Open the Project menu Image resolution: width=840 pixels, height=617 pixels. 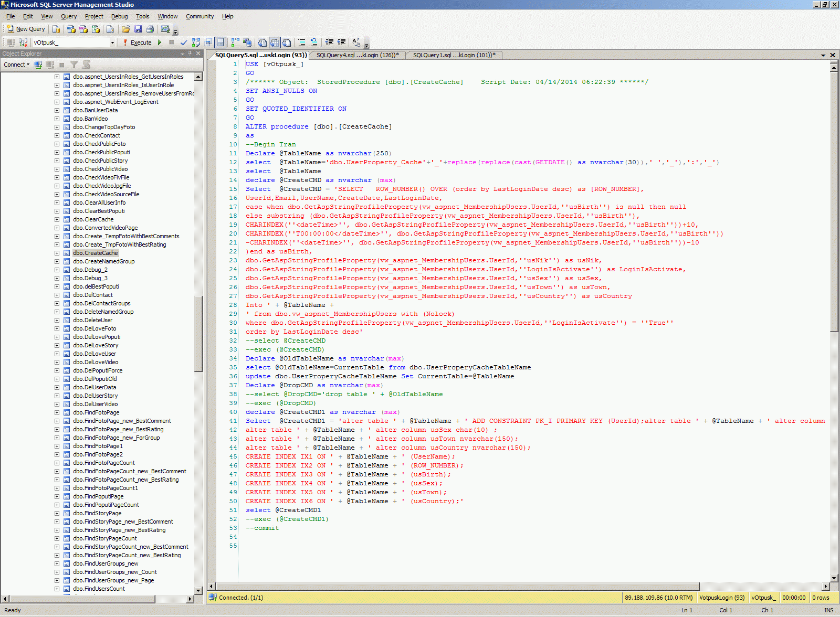94,16
